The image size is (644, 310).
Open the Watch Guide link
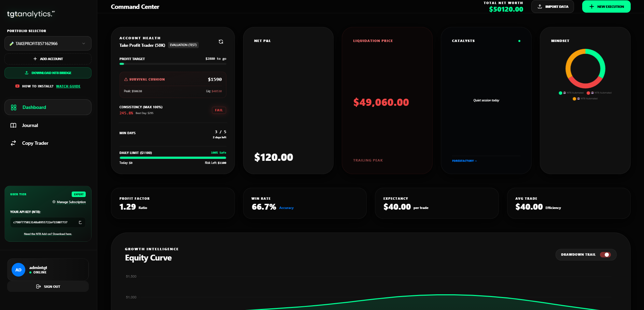tap(68, 86)
